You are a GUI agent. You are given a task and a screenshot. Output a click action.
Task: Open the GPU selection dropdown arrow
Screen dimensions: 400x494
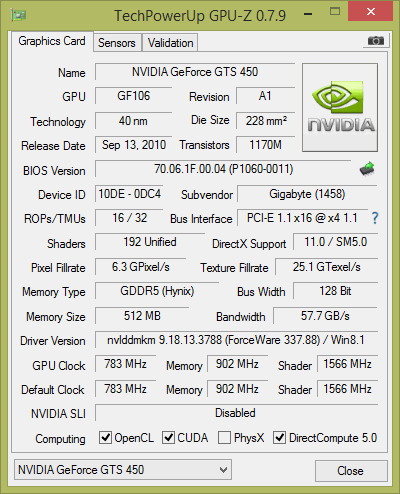223,470
